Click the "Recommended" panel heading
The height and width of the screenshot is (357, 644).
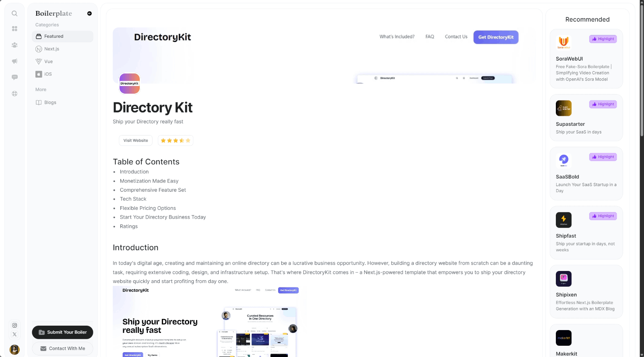587,19
